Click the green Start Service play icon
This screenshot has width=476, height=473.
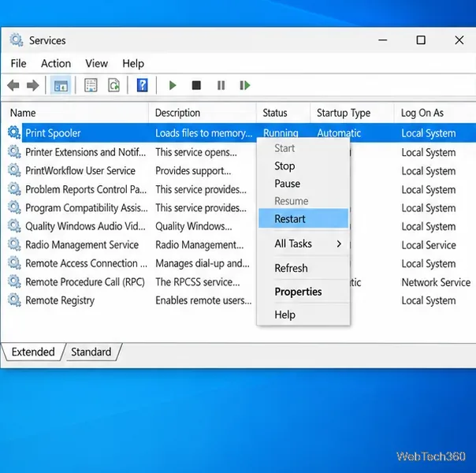(173, 85)
